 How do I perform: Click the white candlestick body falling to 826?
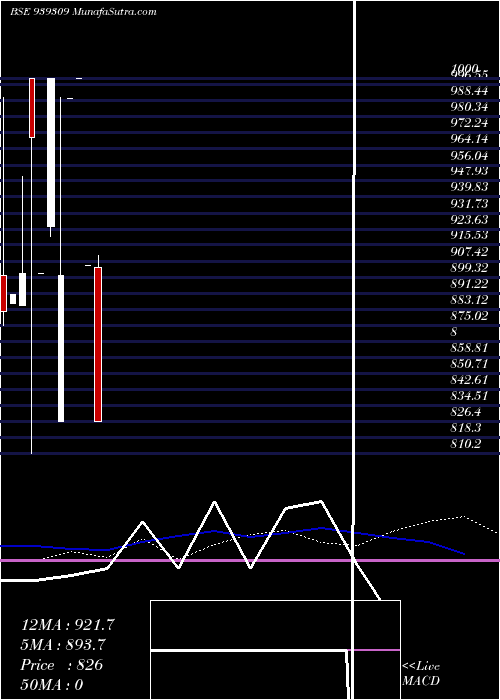point(61,348)
